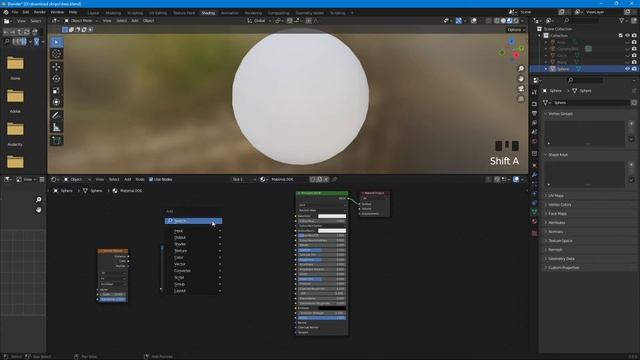This screenshot has width=640, height=360.
Task: Collapse the Shape Keys panel
Action: 558,155
